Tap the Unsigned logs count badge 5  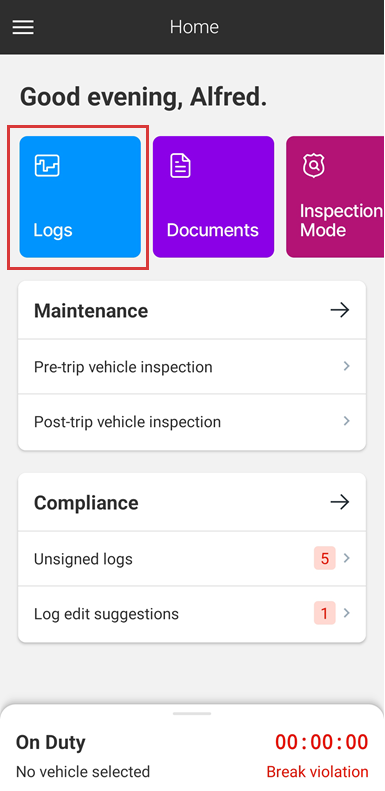pos(324,558)
